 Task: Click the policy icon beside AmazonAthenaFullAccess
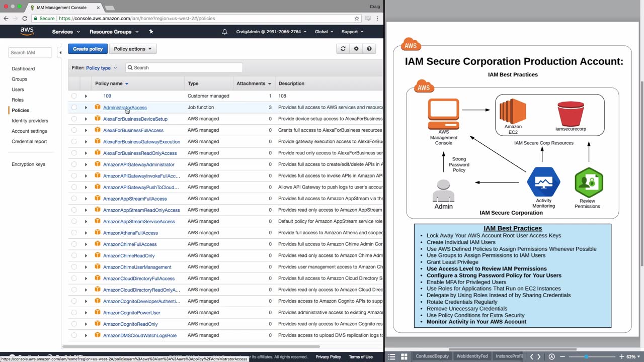[x=98, y=233]
